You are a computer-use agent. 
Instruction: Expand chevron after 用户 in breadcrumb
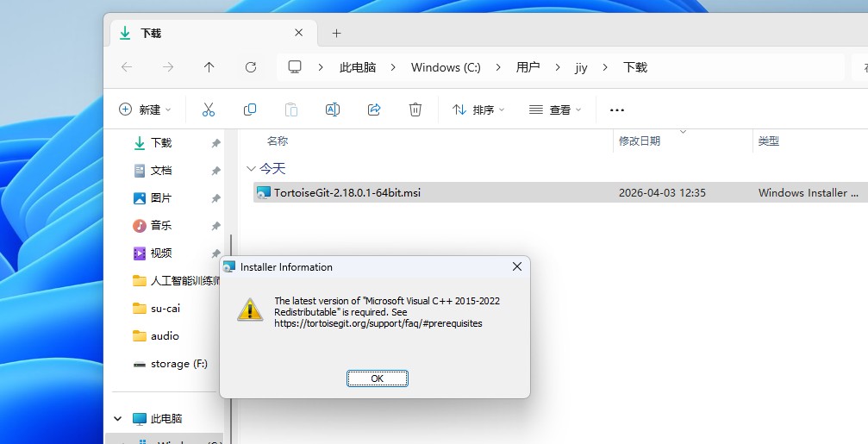557,67
